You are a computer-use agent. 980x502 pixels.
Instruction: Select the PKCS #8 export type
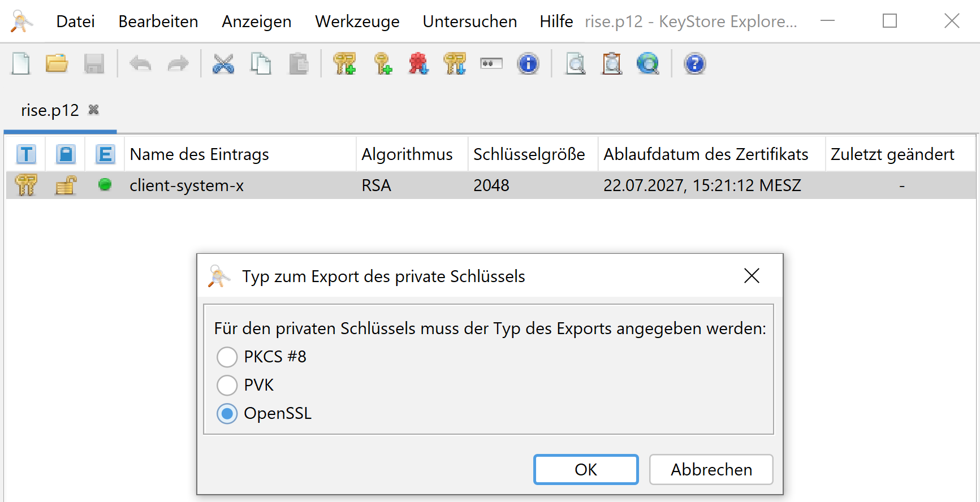coord(227,357)
